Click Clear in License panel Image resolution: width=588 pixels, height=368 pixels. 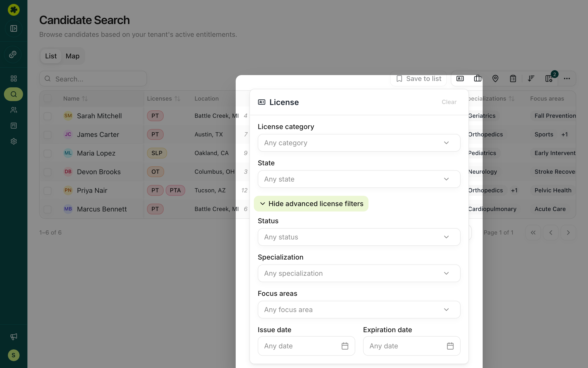(449, 102)
